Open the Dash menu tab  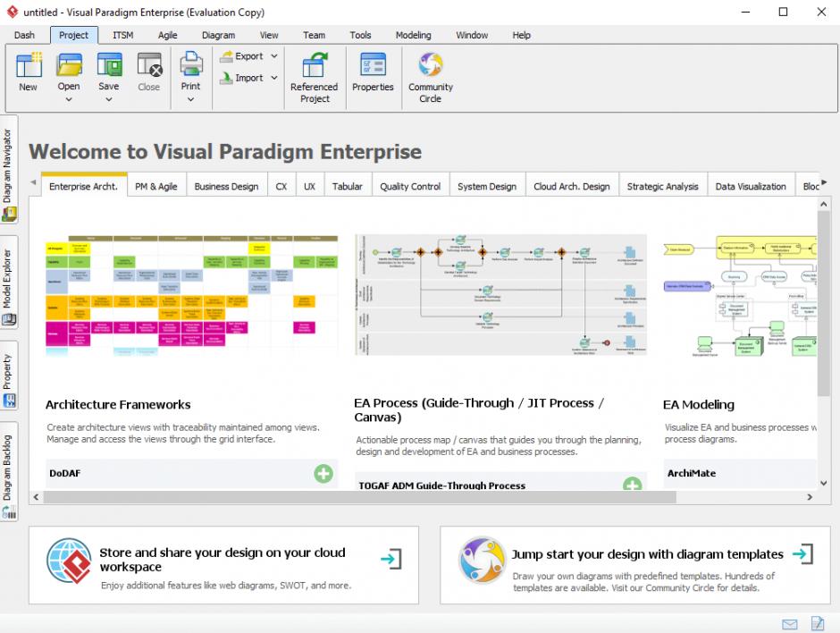(x=25, y=35)
